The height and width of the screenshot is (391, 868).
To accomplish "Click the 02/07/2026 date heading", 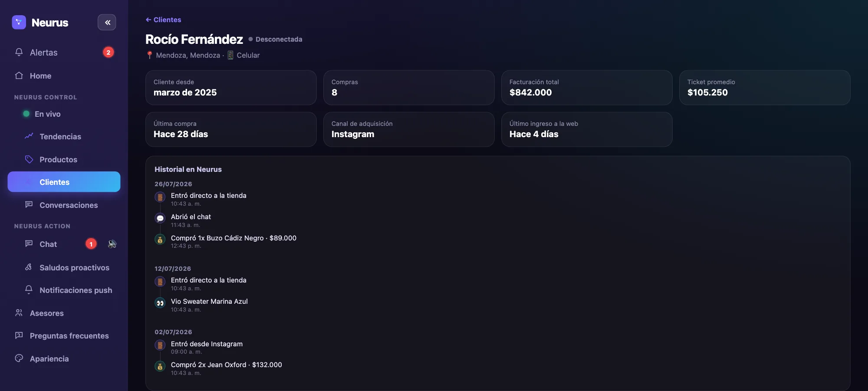I will click(173, 332).
